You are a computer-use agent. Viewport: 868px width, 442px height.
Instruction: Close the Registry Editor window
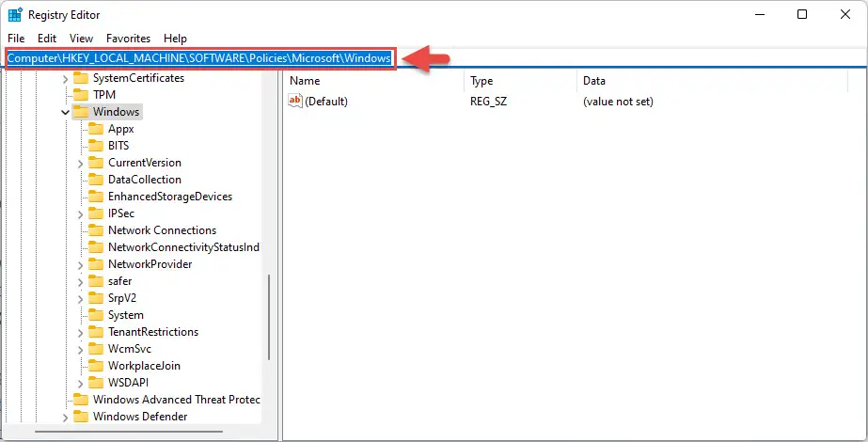click(845, 14)
